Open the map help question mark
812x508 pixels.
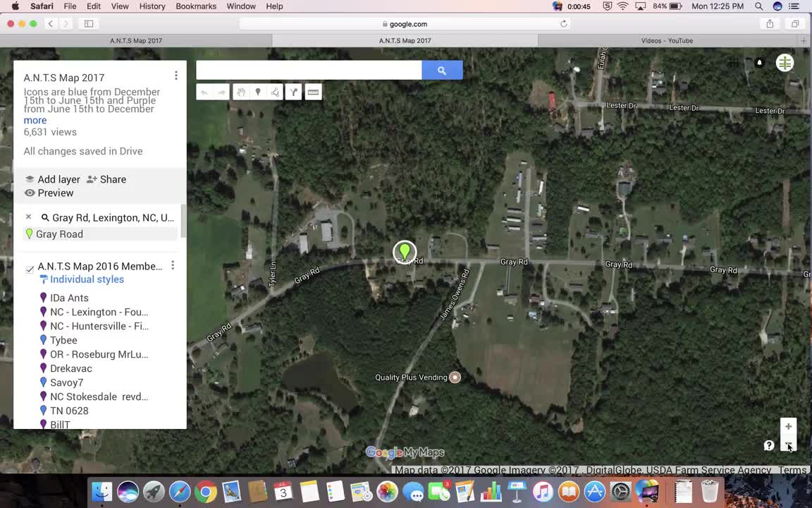pyautogui.click(x=769, y=445)
